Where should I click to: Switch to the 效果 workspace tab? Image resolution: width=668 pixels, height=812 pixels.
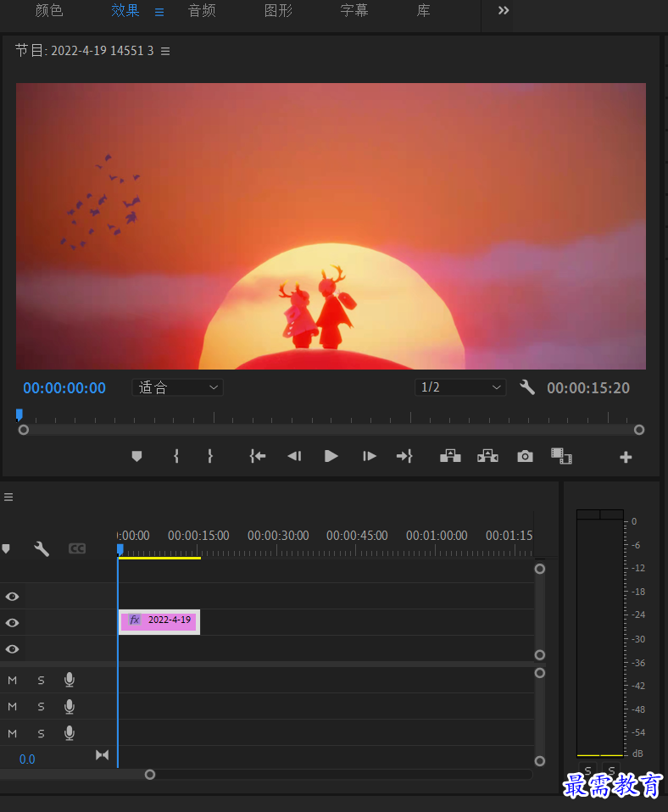[125, 10]
